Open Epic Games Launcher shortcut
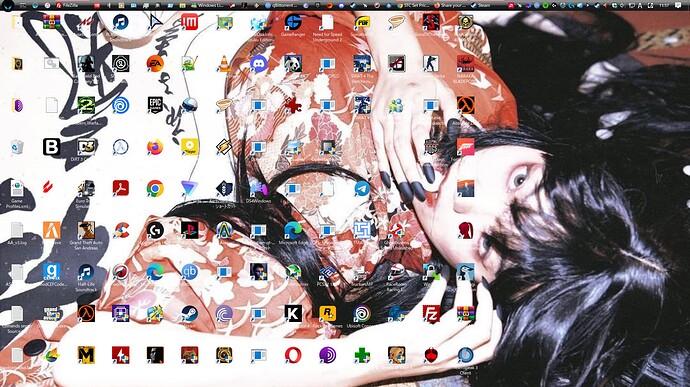Screen dimensions: 690x387 155,105
